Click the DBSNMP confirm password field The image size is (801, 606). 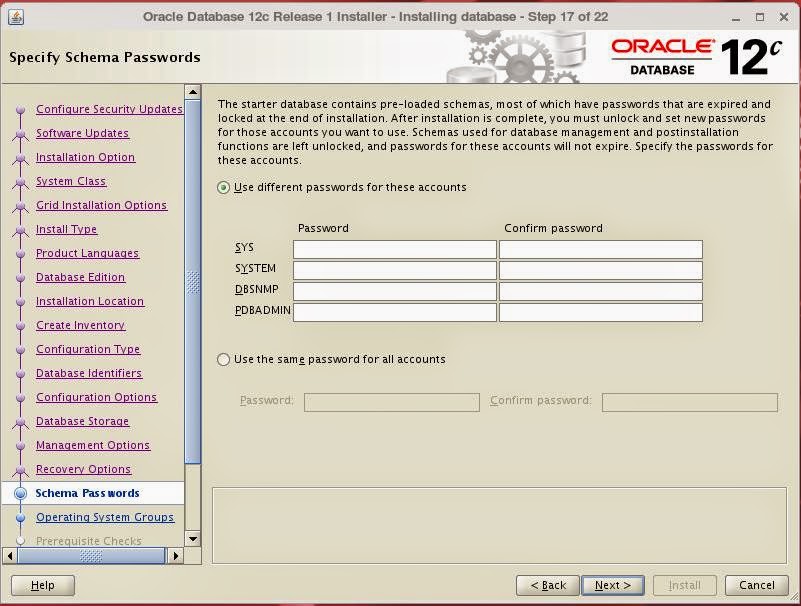click(x=601, y=291)
